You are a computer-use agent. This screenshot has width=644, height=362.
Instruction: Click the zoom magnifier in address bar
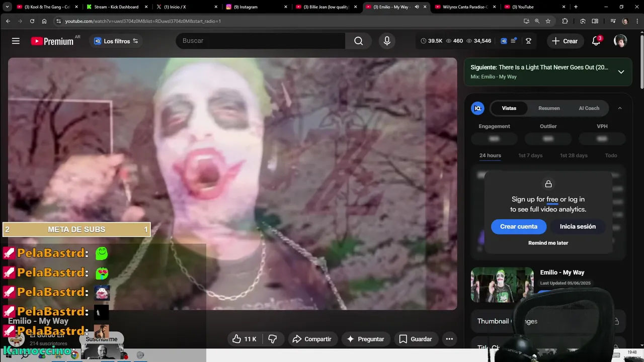[x=537, y=21]
